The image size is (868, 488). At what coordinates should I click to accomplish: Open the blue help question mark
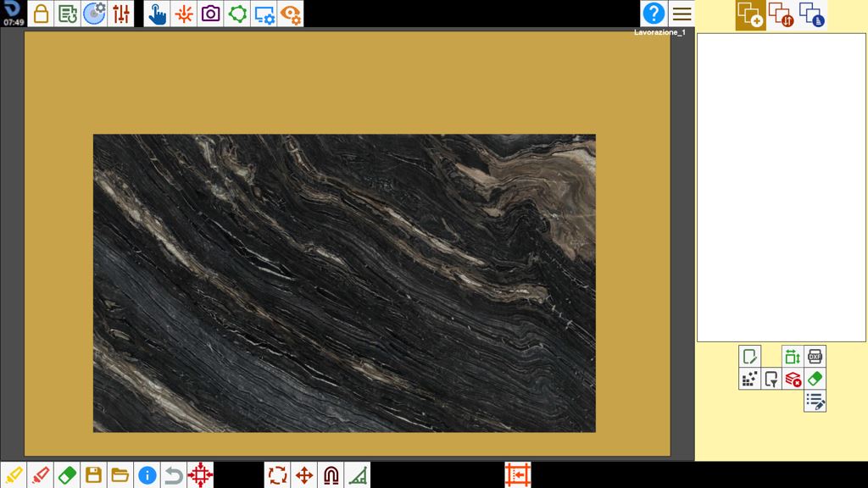click(654, 14)
